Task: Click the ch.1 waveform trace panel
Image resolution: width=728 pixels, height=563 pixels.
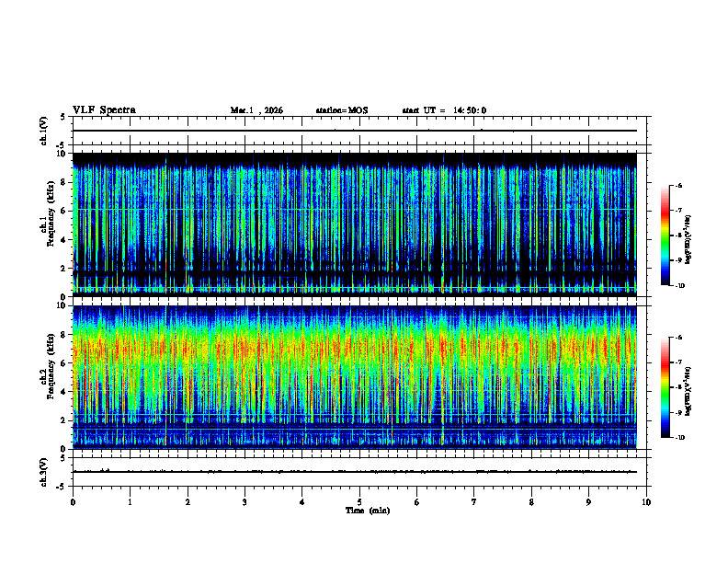Action: [359, 131]
